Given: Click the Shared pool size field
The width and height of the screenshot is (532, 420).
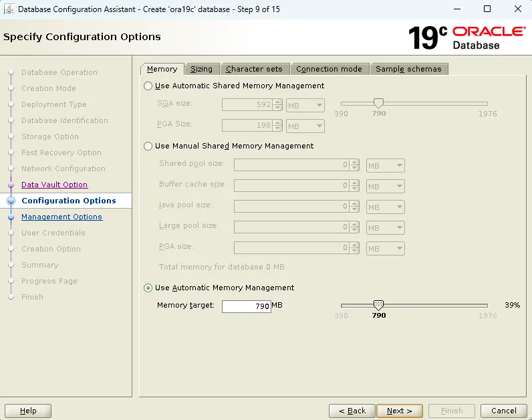Looking at the screenshot, I should [291, 165].
